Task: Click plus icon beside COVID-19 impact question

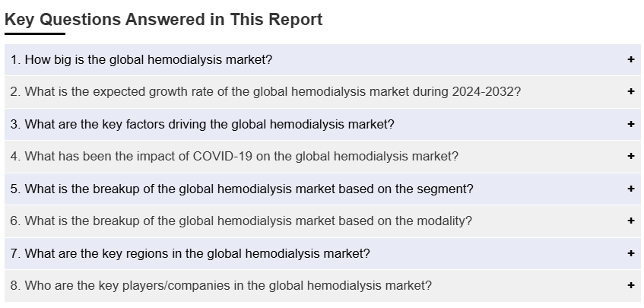Action: coord(631,156)
